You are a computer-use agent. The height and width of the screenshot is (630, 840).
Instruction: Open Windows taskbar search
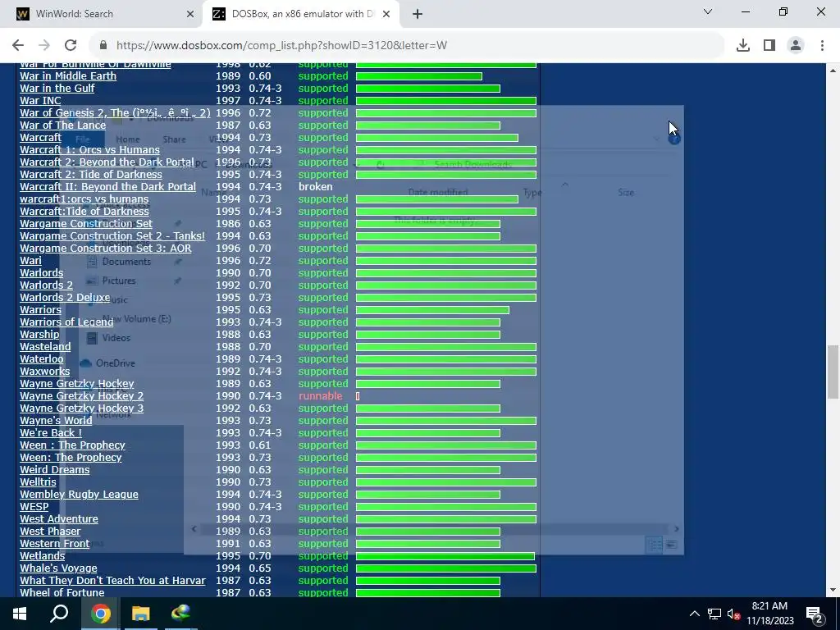click(59, 614)
